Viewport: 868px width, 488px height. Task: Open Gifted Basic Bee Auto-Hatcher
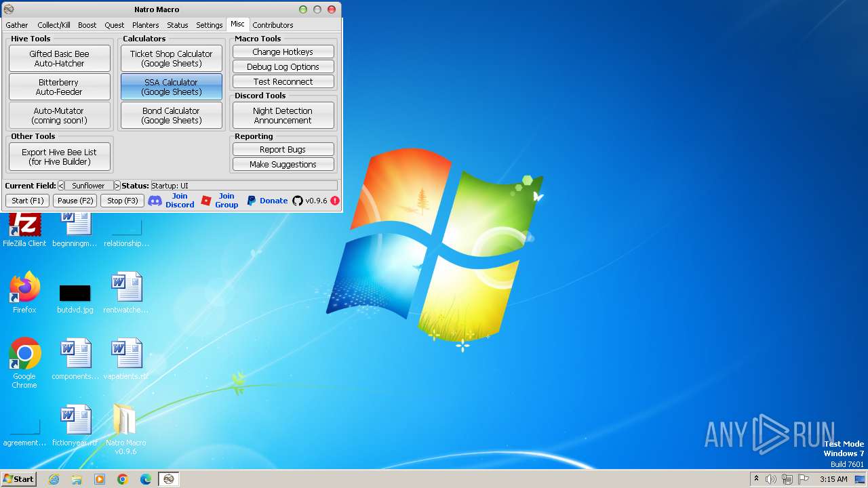60,58
